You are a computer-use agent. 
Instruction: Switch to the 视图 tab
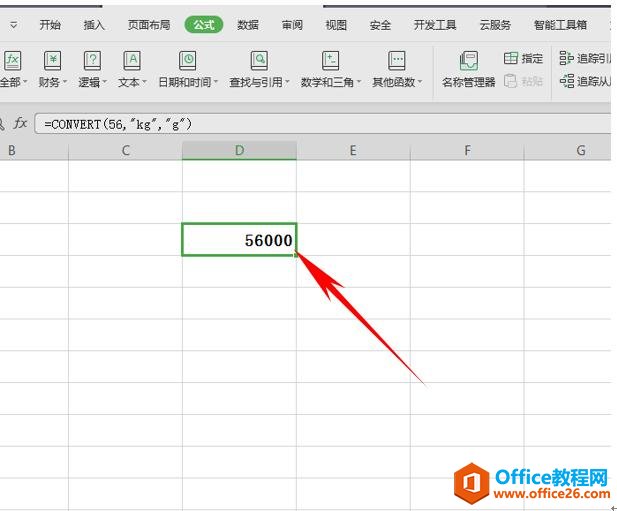[x=336, y=25]
